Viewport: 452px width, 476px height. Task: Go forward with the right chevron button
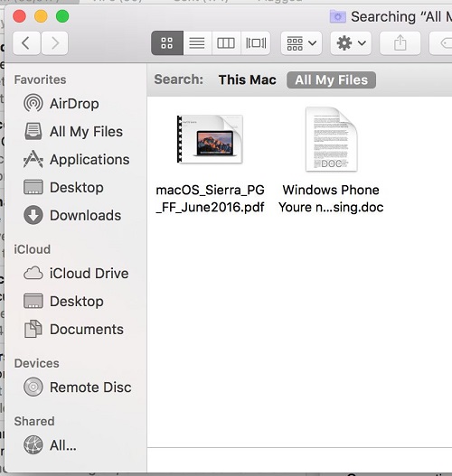(54, 43)
